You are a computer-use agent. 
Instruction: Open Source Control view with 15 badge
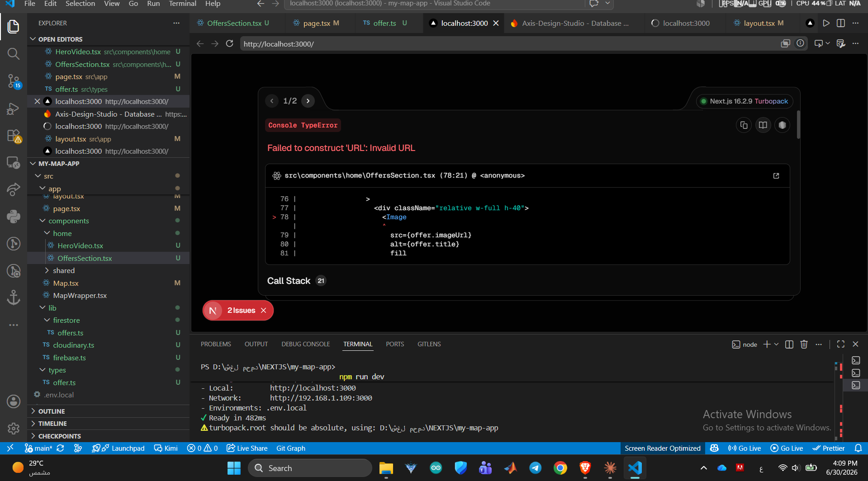point(14,81)
